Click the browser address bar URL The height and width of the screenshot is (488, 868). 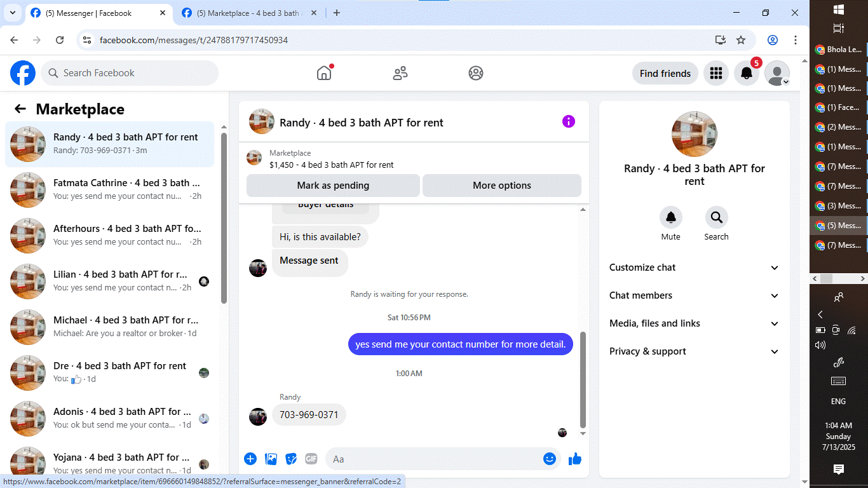point(194,40)
